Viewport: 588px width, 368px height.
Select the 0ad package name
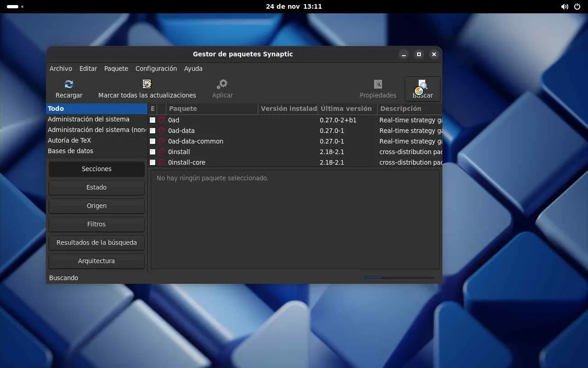click(x=174, y=120)
